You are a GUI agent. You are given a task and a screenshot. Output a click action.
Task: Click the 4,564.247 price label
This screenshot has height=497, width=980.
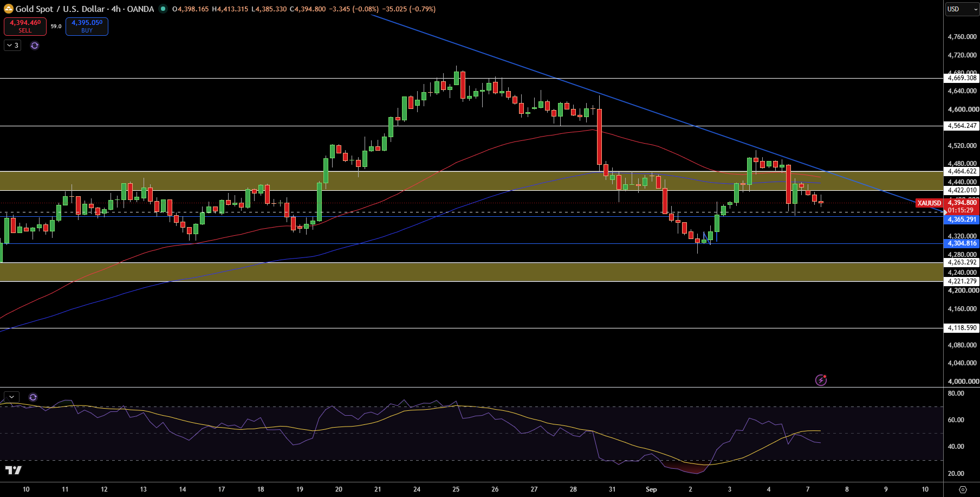[x=962, y=126]
